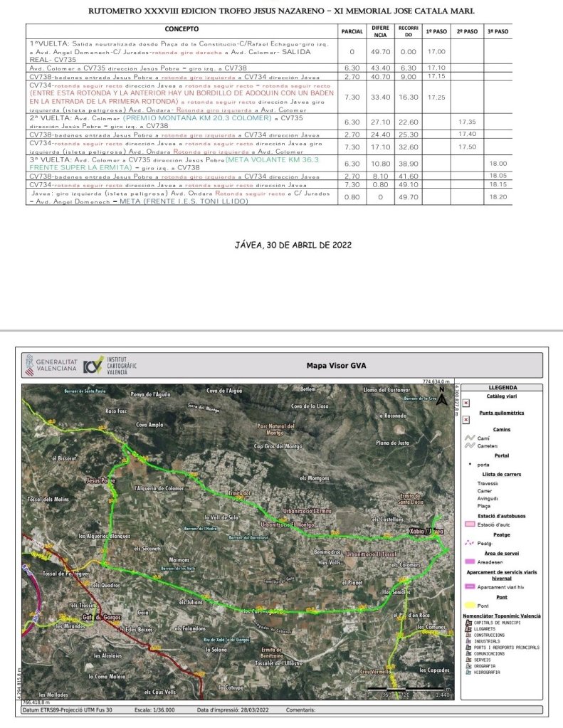Click the north arrow compass on map
Image resolution: width=563 pixels, height=728 pixels.
coord(442,394)
